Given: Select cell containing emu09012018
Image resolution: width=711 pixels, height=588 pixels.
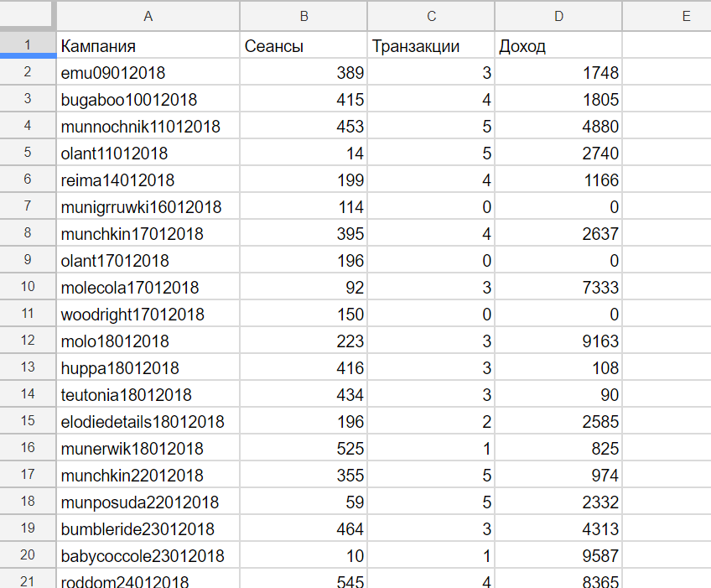Looking at the screenshot, I should point(148,73).
